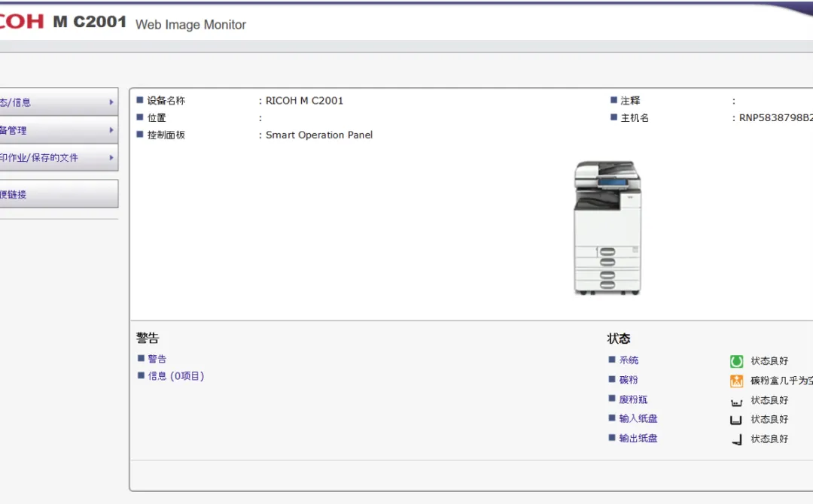Click the 注释 label
This screenshot has height=504, width=813.
631,101
